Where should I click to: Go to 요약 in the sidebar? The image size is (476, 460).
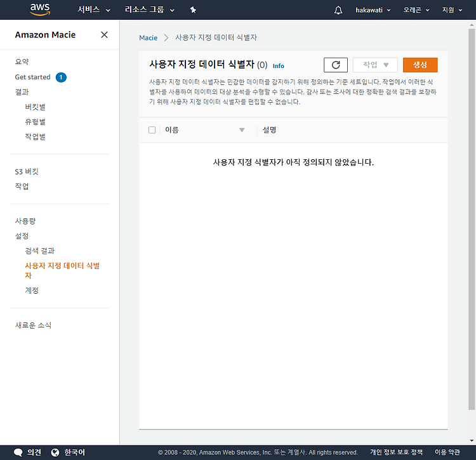pyautogui.click(x=22, y=62)
